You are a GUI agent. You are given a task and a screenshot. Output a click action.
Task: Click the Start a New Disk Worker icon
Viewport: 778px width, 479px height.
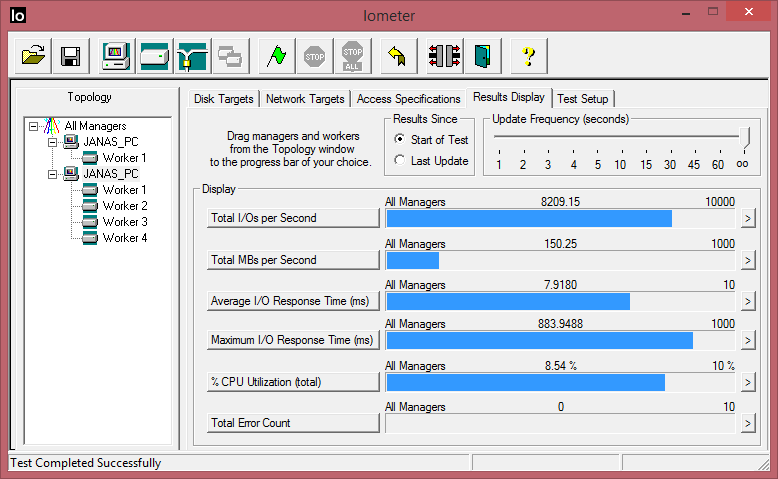coord(154,56)
